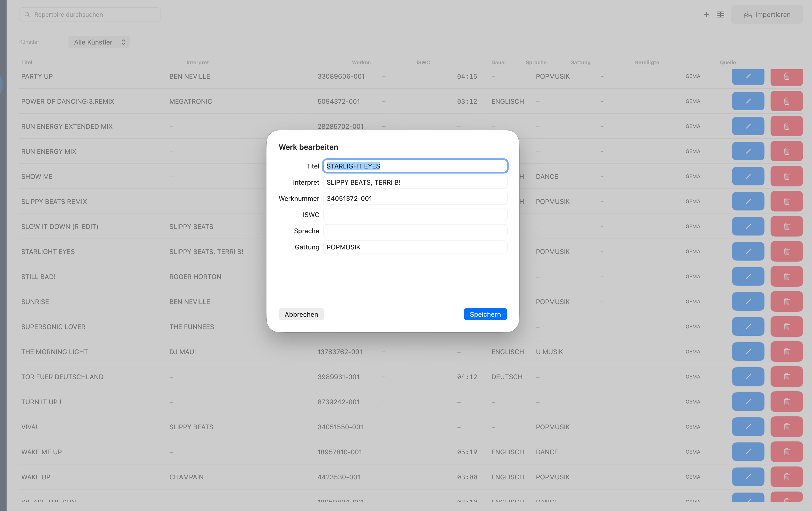
Task: Click the table view icon in toolbar
Action: coord(720,14)
